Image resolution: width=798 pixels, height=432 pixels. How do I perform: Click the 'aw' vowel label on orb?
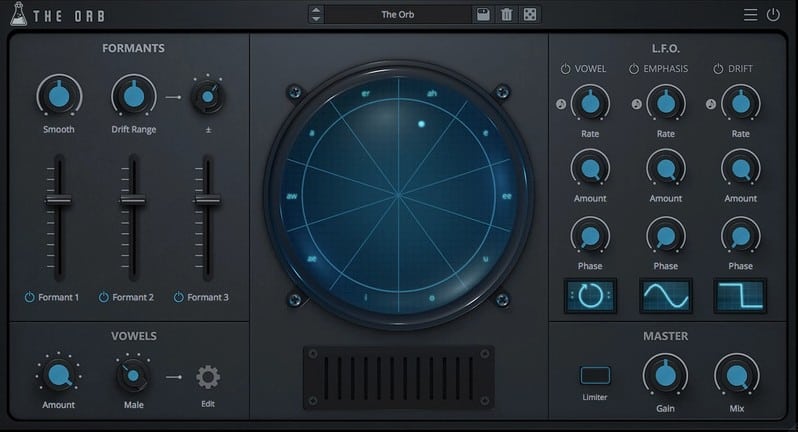[292, 196]
